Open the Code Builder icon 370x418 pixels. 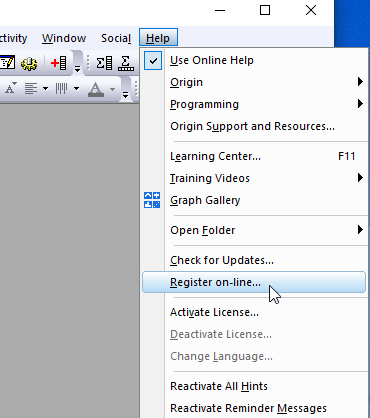[x=7, y=63]
